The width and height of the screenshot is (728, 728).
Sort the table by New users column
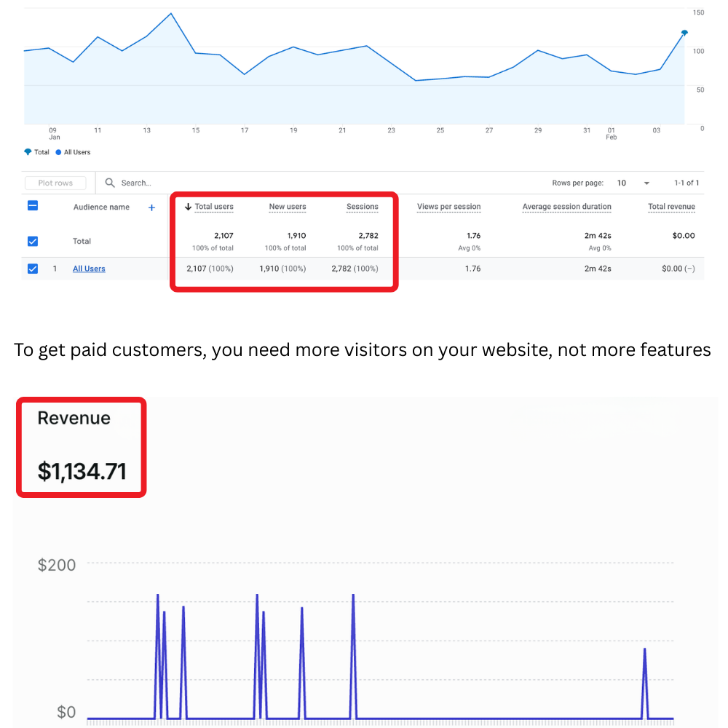287,206
